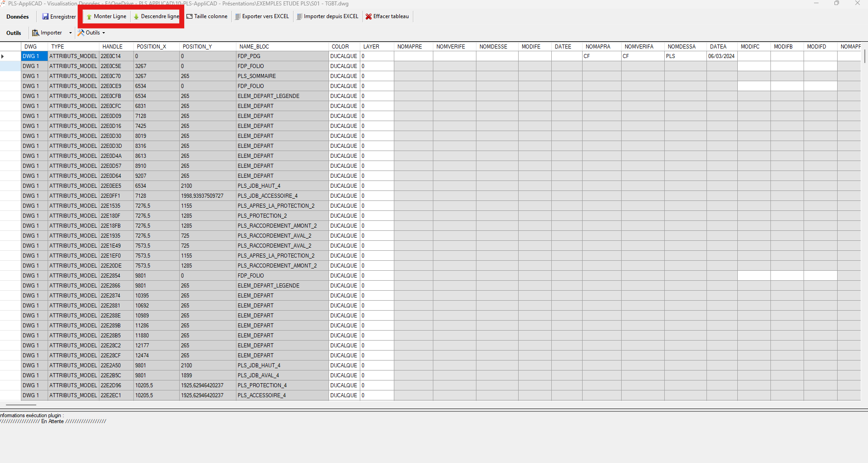This screenshot has height=463, width=868.
Task: Click the Importer toolbar icon
Action: 36,33
